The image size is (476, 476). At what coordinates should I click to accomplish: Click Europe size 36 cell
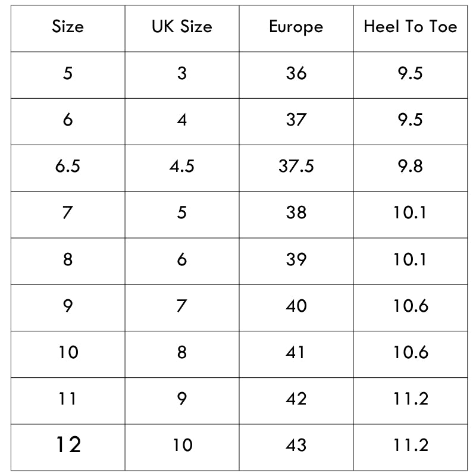pyautogui.click(x=296, y=73)
